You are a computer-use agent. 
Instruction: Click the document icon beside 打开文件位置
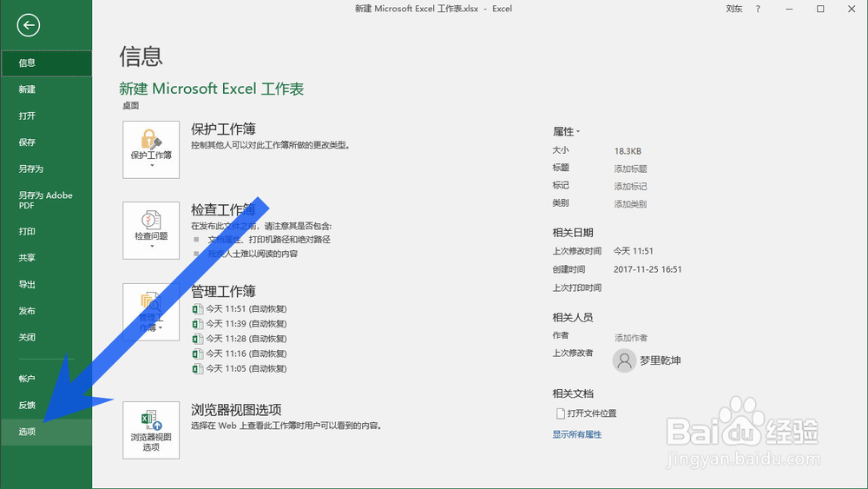coord(560,413)
